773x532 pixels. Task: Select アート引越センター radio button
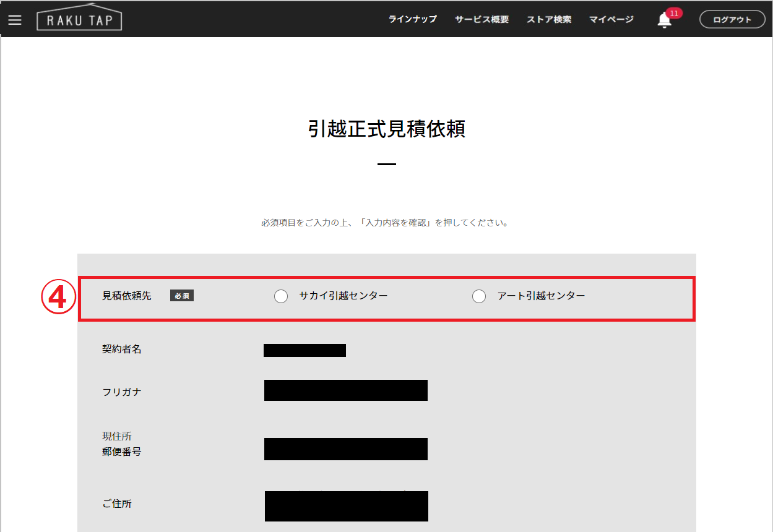click(x=479, y=296)
